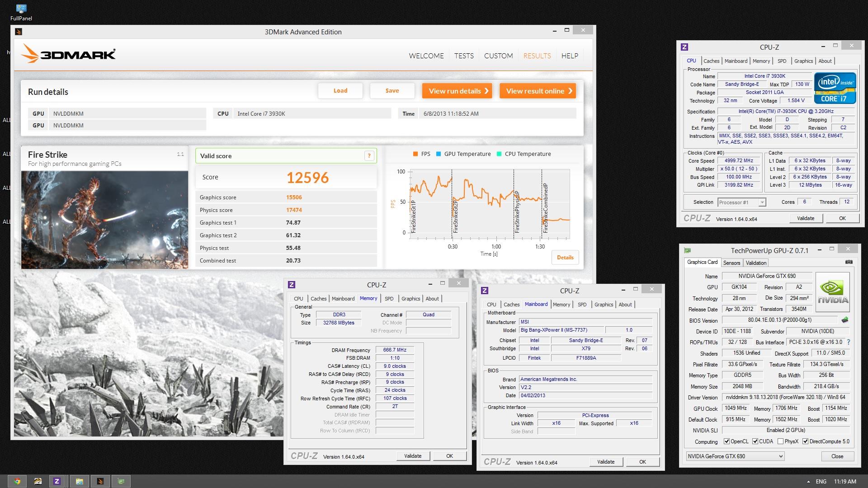
Task: Click the Graphics score value 15506
Action: click(x=294, y=197)
